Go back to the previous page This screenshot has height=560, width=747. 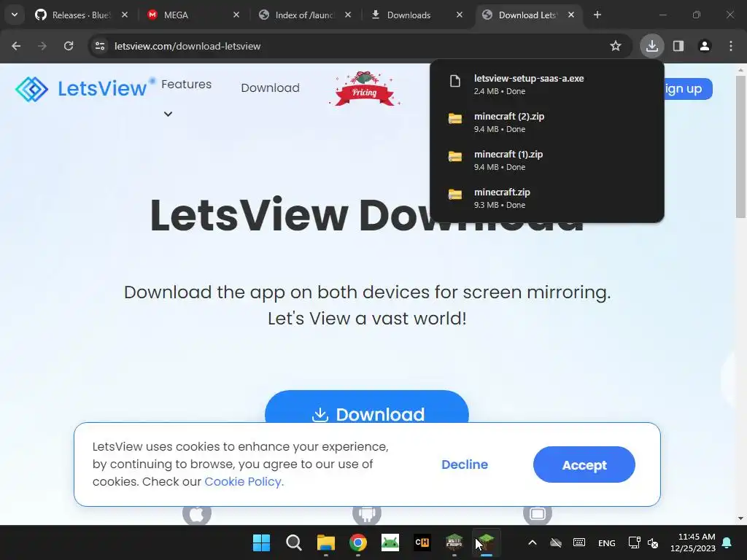(x=16, y=46)
